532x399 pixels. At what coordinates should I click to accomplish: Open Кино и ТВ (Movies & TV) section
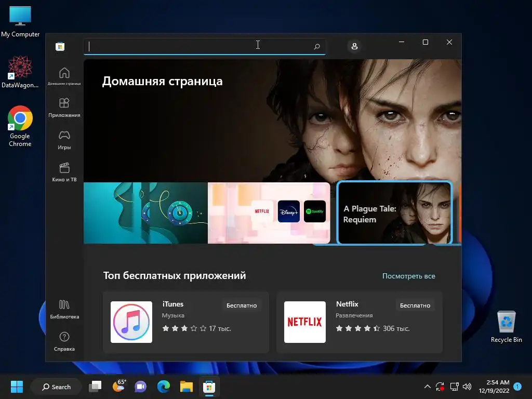click(x=64, y=172)
